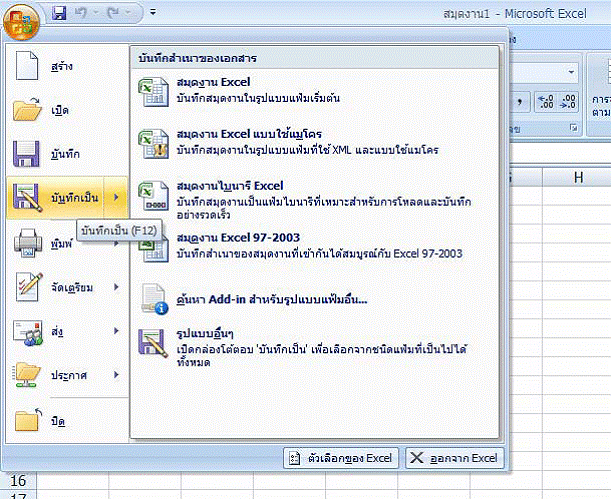
Task: Click the closing folder icon for ปิด
Action: [x=28, y=420]
